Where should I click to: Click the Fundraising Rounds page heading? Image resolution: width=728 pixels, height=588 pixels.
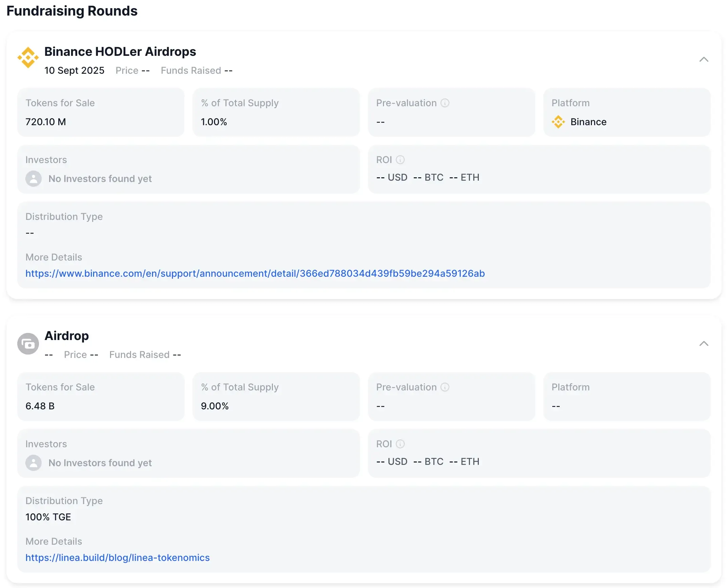72,11
